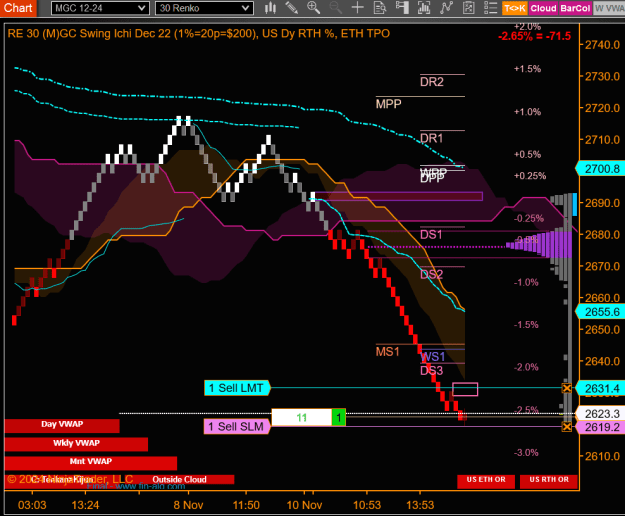Select the 1 Sell SLM order label
This screenshot has height=516, width=625.
tap(237, 427)
